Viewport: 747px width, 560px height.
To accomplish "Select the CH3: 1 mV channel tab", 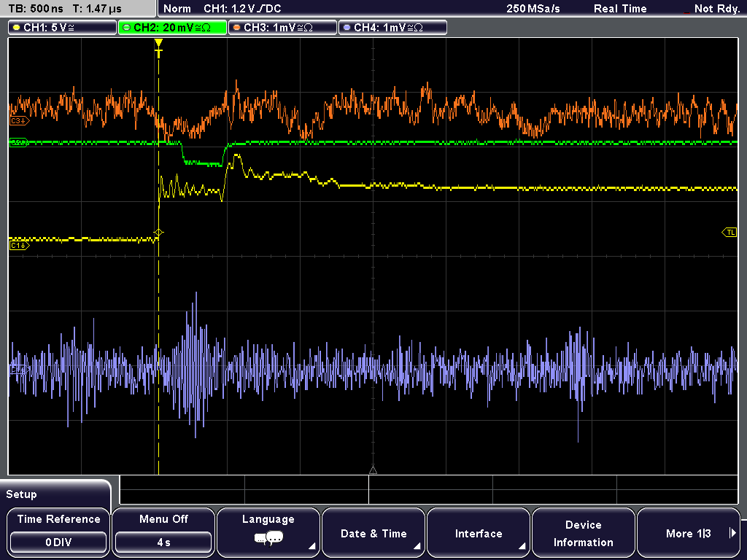I will (282, 28).
